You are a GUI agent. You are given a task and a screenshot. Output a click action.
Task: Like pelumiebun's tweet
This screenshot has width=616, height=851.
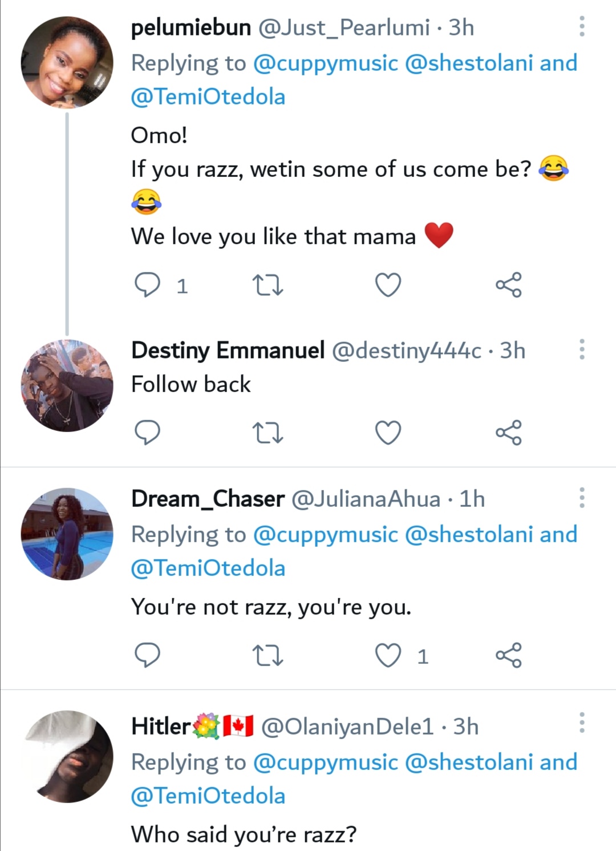tap(388, 284)
